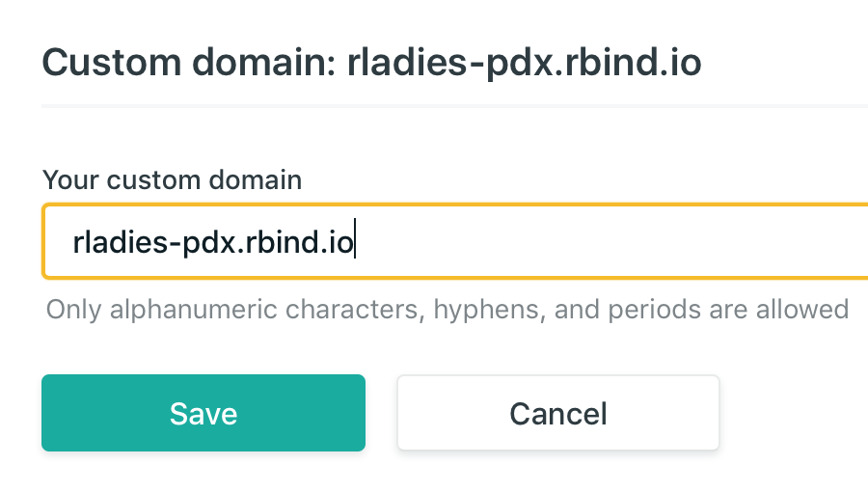Click 'rladies-pdx.rbind.io' in the dialog title

(x=525, y=62)
